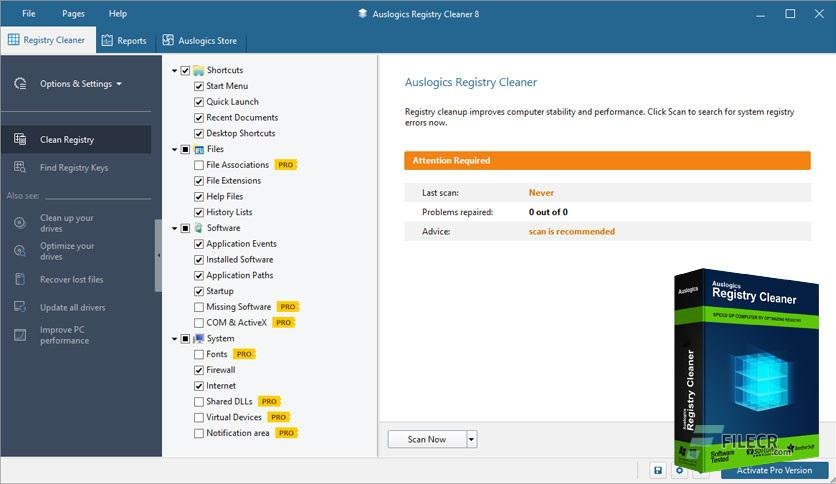Enable the File Associations checkbox
This screenshot has height=484, width=836.
tap(199, 165)
